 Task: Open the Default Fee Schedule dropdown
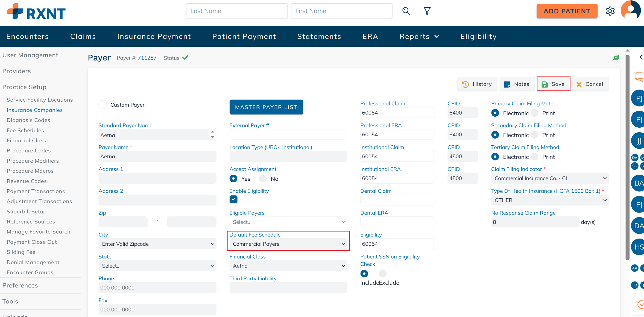tap(288, 244)
